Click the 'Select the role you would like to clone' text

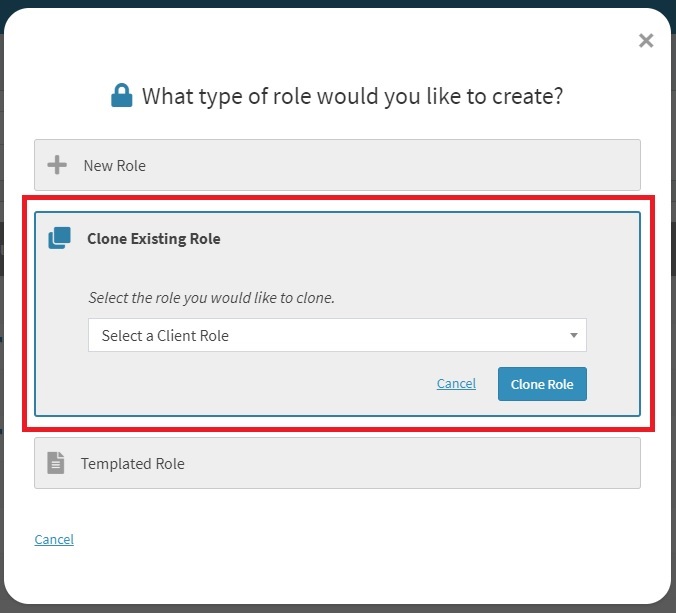pos(225,298)
